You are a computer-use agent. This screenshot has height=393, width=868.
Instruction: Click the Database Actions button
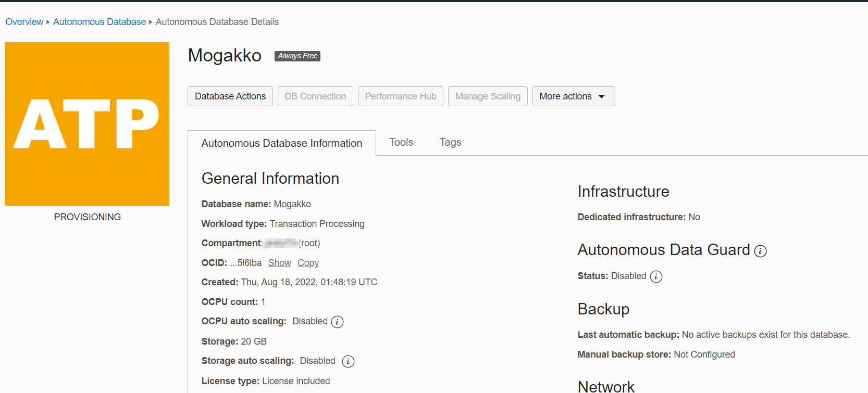[230, 96]
